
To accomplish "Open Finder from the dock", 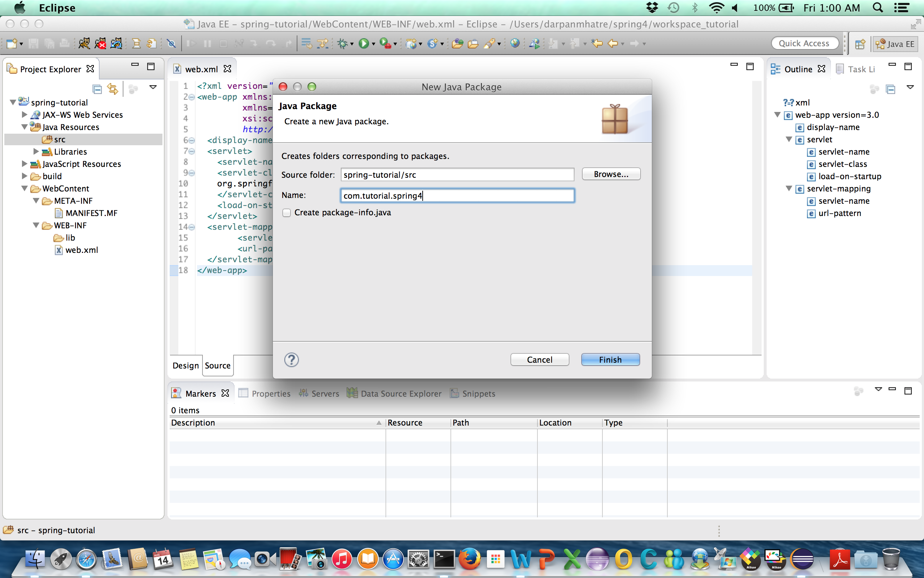I will tap(35, 559).
